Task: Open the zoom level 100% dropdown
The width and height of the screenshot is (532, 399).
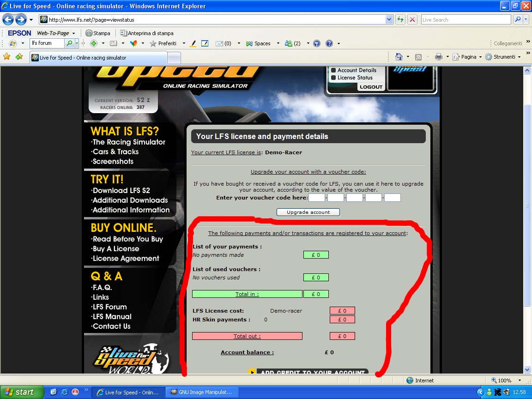Action: pyautogui.click(x=520, y=381)
